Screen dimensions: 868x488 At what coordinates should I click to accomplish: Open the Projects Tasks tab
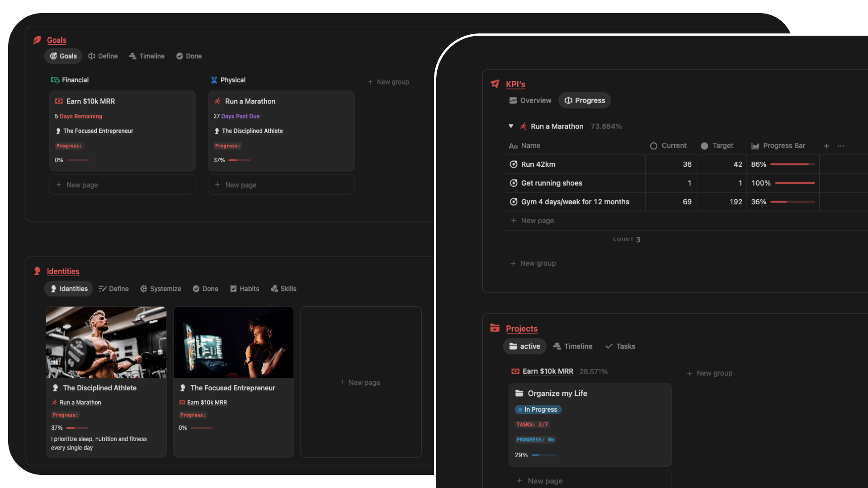coord(620,346)
